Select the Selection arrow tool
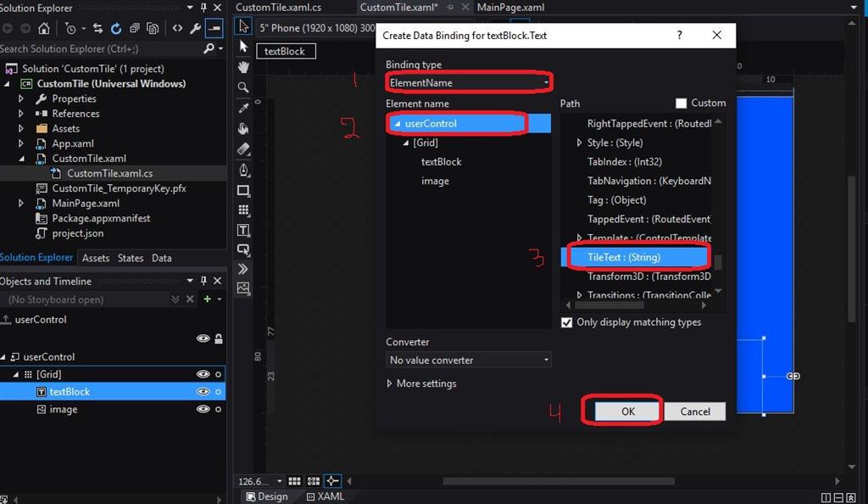 point(243,25)
